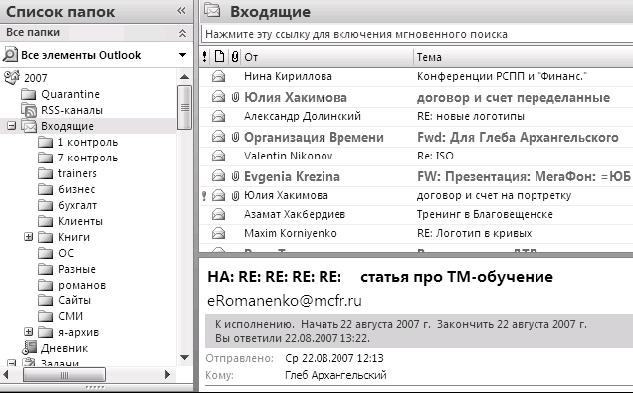Screen dimensions: 633x393
Task: Collapse the folder list pane chevron
Action: pyautogui.click(x=181, y=11)
